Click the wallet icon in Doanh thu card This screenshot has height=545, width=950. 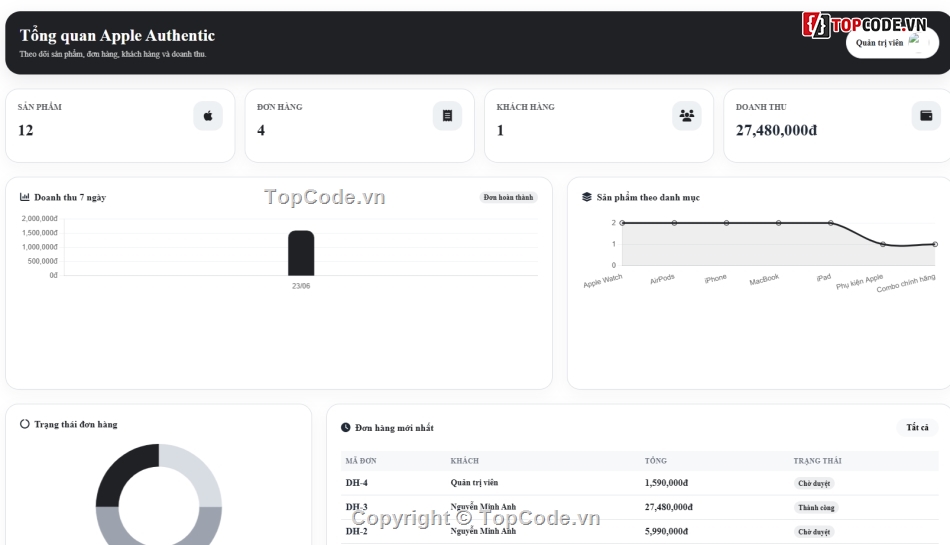tap(926, 116)
